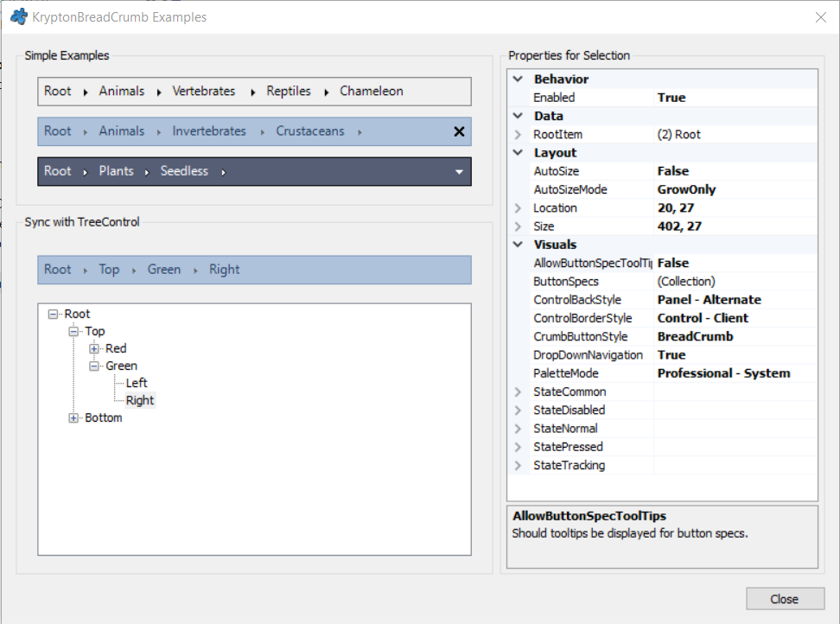The width and height of the screenshot is (840, 624).
Task: Collapse the Visuals property category
Action: [x=518, y=245]
